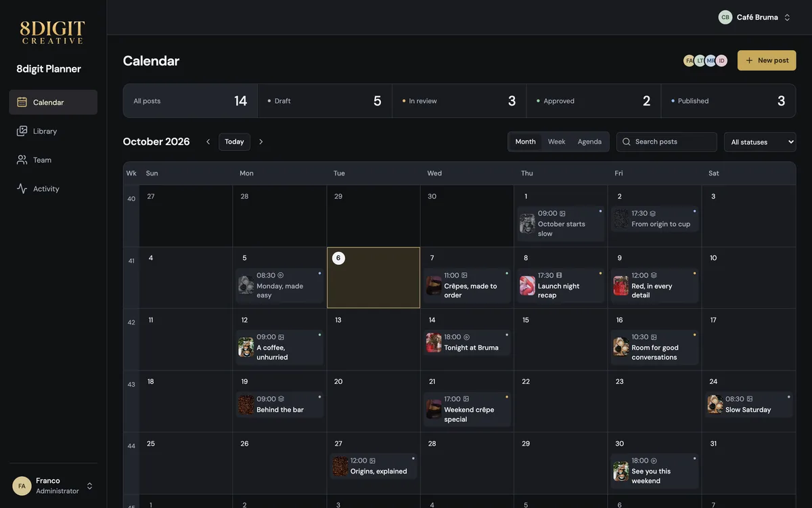This screenshot has width=812, height=508.
Task: Expand the Café Bruma workspace switcher
Action: [x=755, y=17]
